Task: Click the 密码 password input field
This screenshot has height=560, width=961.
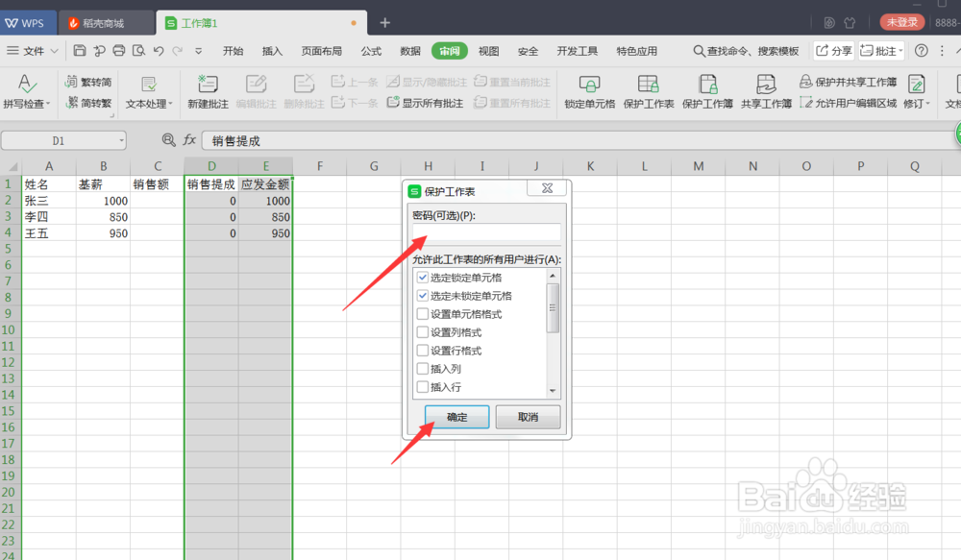Action: (x=486, y=232)
